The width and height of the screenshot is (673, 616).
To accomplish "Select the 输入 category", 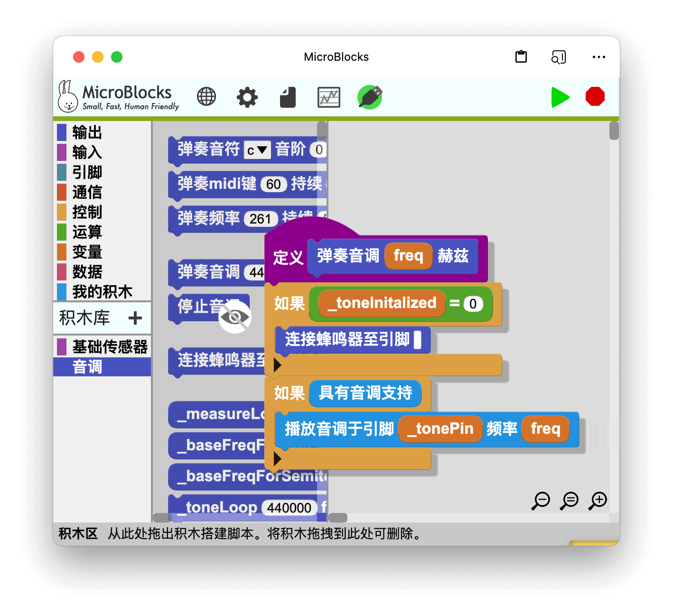I will [102, 152].
